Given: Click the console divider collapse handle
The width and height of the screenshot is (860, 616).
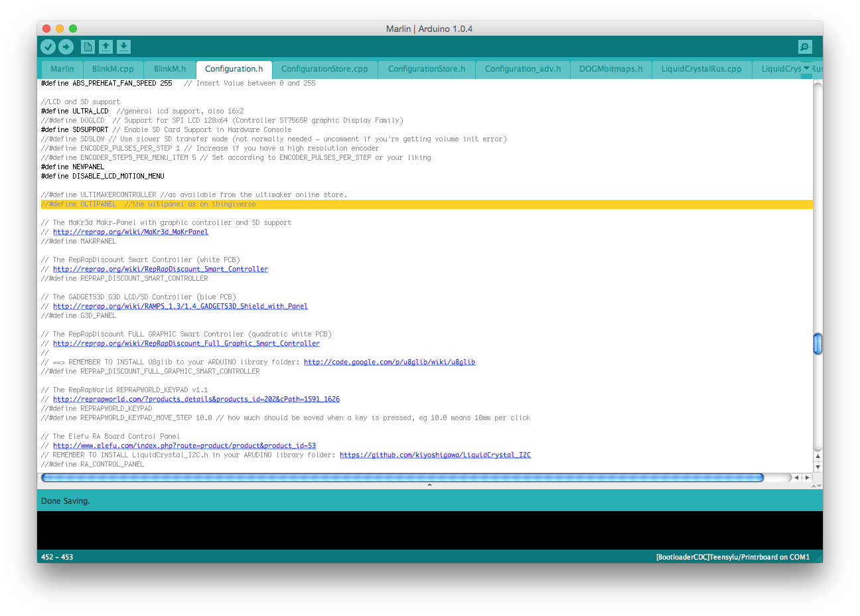Looking at the screenshot, I should point(429,485).
